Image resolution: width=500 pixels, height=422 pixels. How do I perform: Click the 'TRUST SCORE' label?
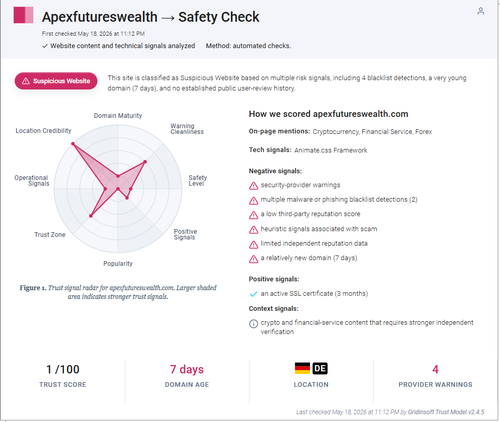pos(63,385)
